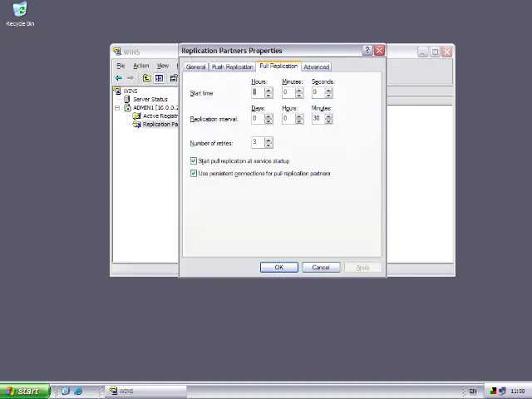The image size is (532, 399).
Task: Collapse the ADMIN1 server tree node
Action: [117, 107]
